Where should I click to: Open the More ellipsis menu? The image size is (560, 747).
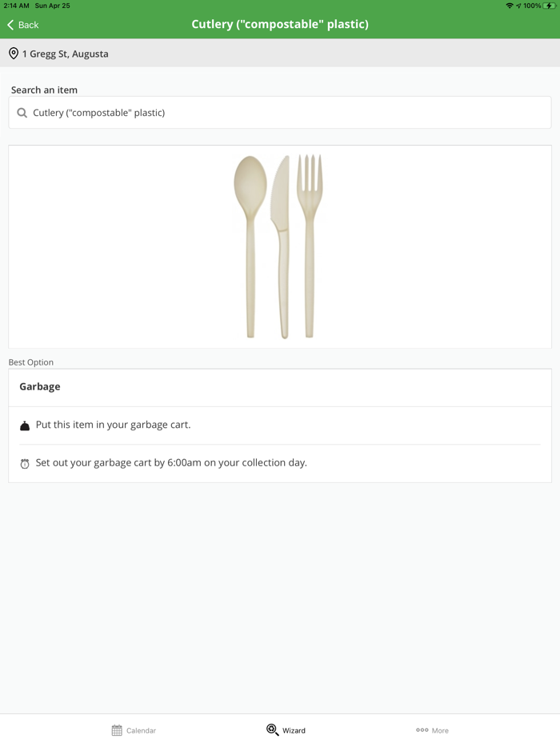coord(432,730)
